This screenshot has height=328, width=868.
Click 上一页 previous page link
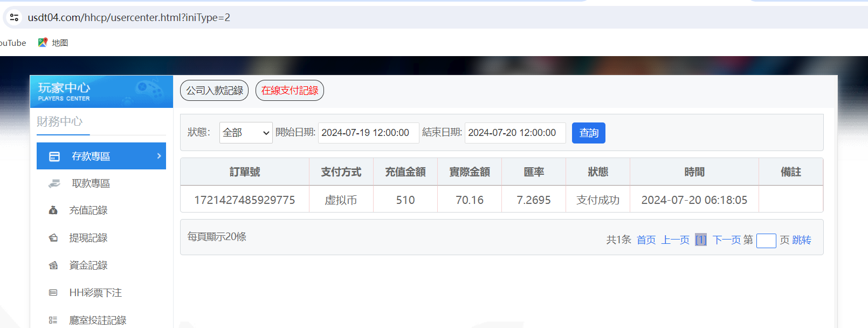[676, 240]
